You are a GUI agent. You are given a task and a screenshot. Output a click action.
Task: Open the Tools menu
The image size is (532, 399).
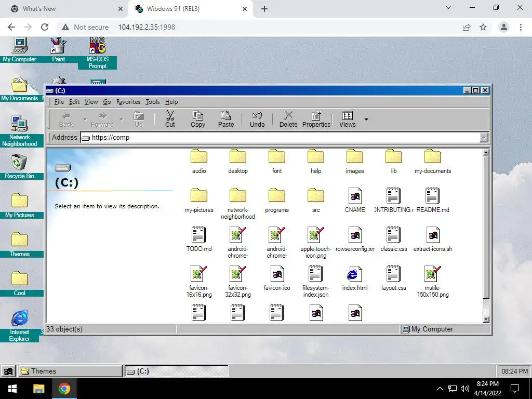tap(153, 102)
